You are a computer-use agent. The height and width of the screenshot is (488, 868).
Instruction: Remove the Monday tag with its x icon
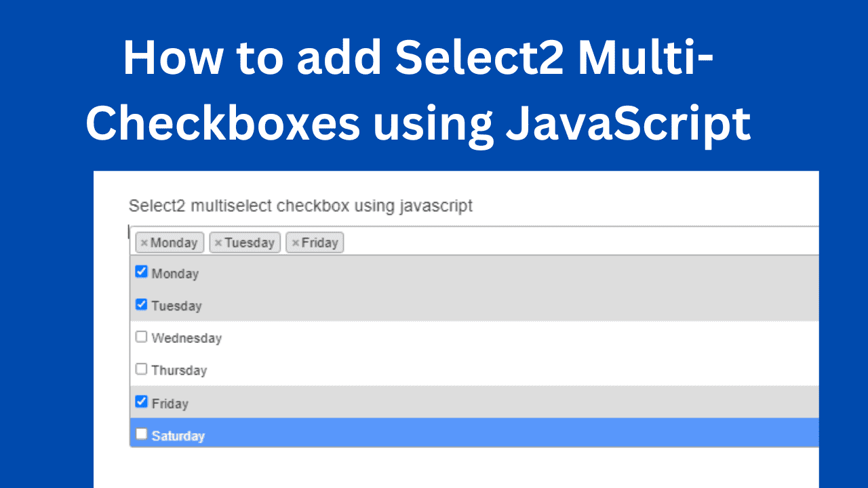coord(144,243)
